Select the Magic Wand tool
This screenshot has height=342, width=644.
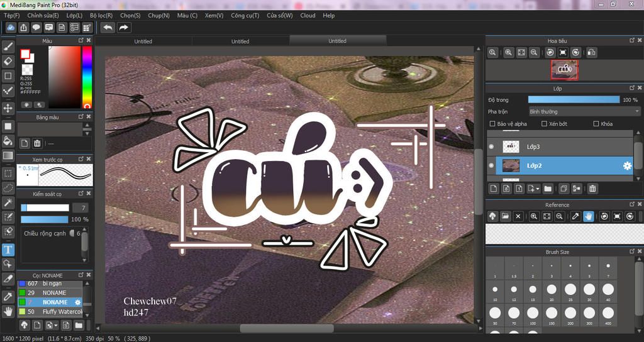tap(8, 202)
